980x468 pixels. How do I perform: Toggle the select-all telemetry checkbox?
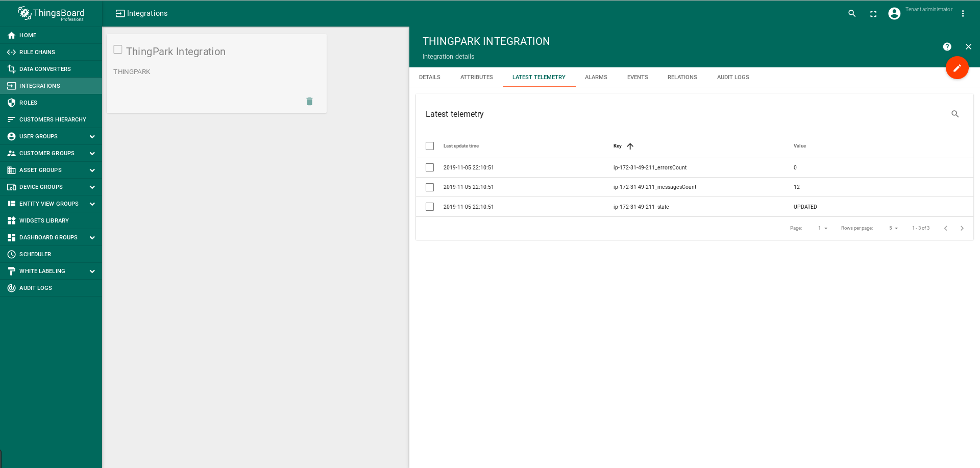pyautogui.click(x=430, y=146)
